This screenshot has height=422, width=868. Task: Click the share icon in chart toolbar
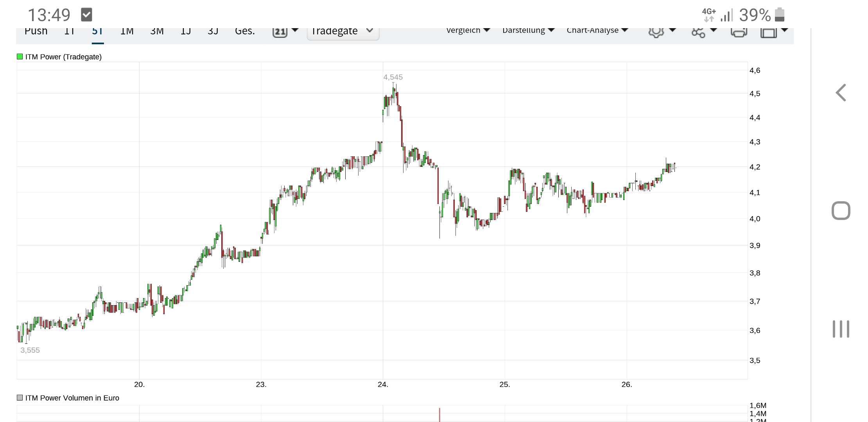698,33
